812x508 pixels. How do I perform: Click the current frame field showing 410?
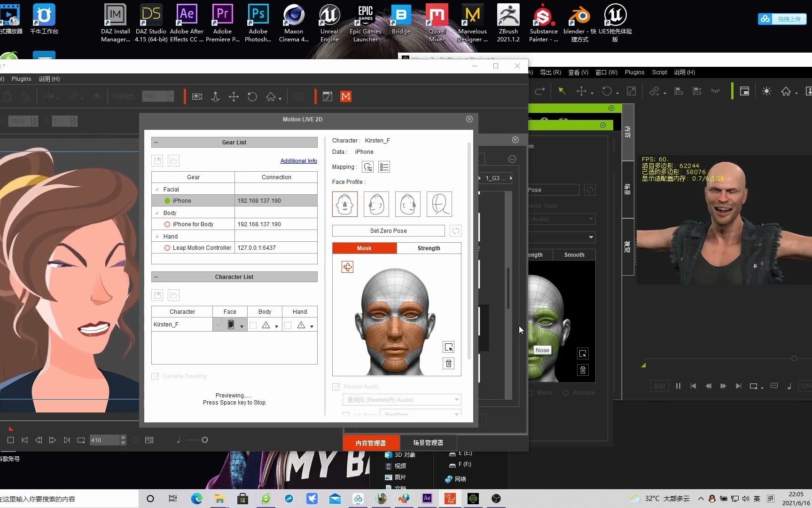click(x=104, y=440)
